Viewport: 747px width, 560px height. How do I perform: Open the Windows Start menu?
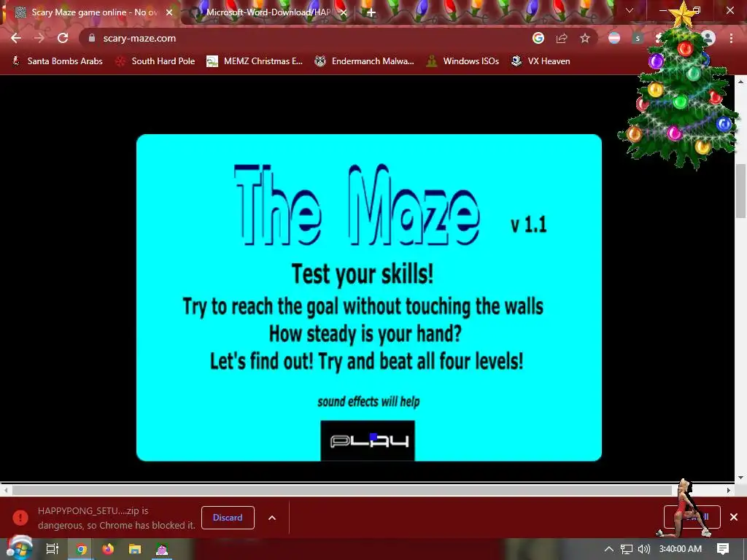19,548
